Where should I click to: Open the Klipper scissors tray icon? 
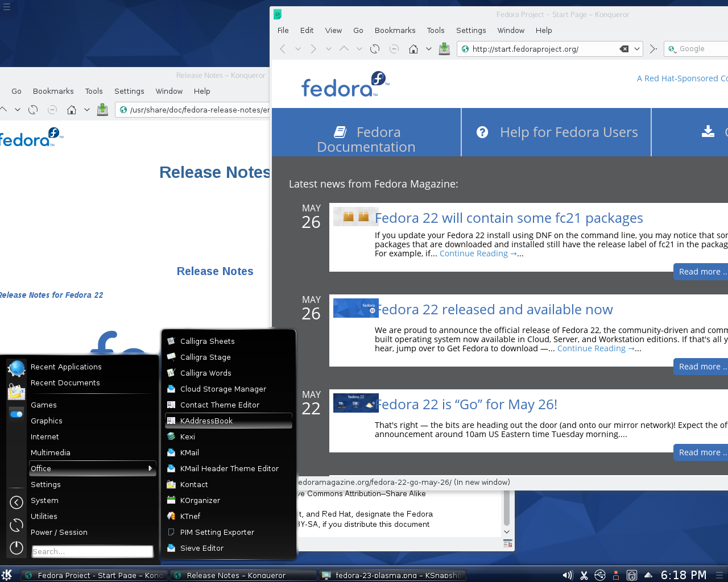pyautogui.click(x=584, y=575)
